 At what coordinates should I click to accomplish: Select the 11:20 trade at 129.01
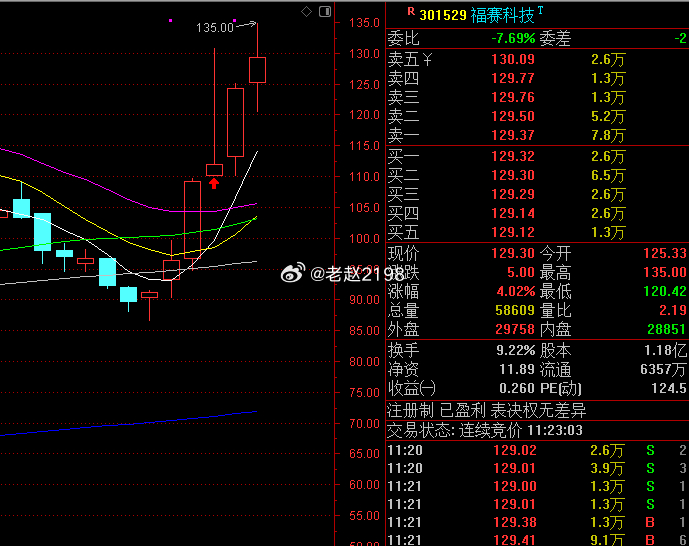[537, 468]
